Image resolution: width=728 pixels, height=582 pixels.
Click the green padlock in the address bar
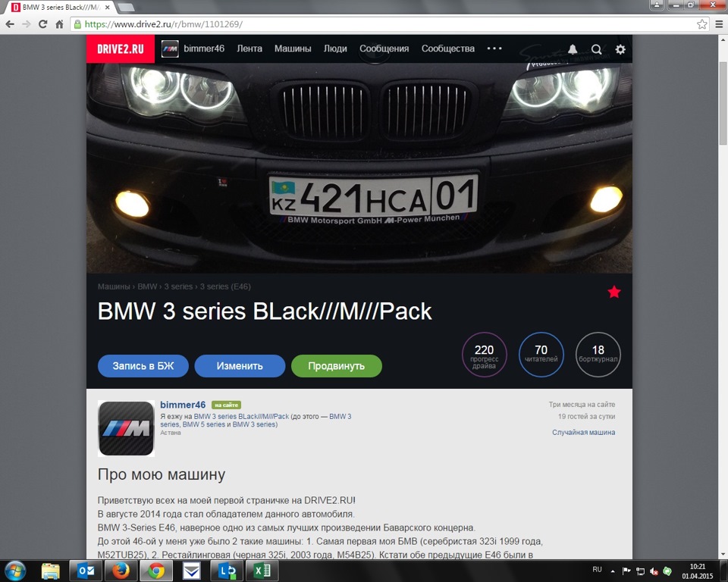click(77, 24)
